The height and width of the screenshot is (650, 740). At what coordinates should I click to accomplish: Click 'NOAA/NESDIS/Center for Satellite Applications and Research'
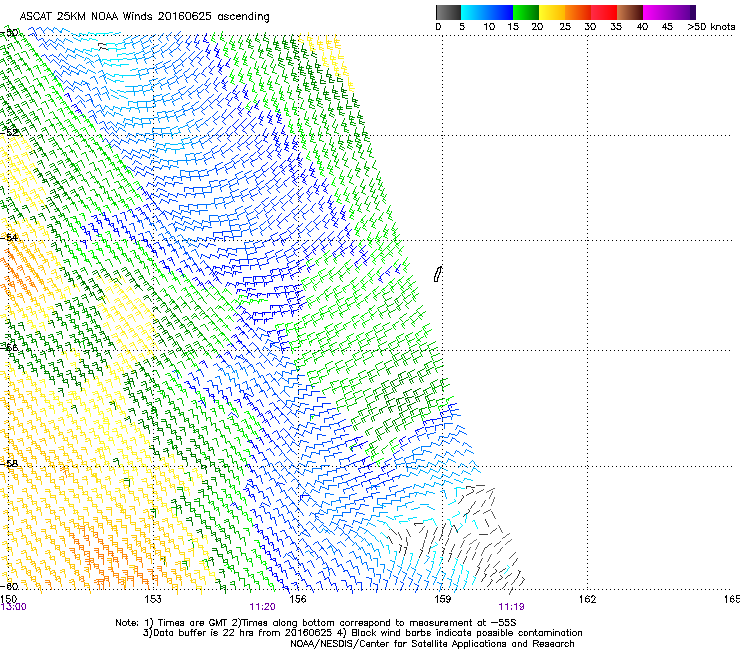point(432,644)
